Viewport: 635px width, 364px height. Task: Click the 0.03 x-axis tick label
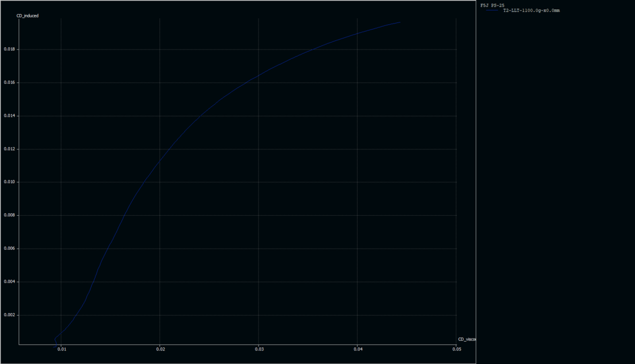click(259, 350)
